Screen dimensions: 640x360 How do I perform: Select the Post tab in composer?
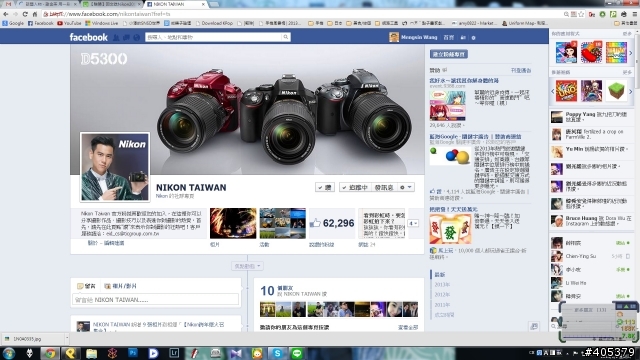tap(86, 286)
